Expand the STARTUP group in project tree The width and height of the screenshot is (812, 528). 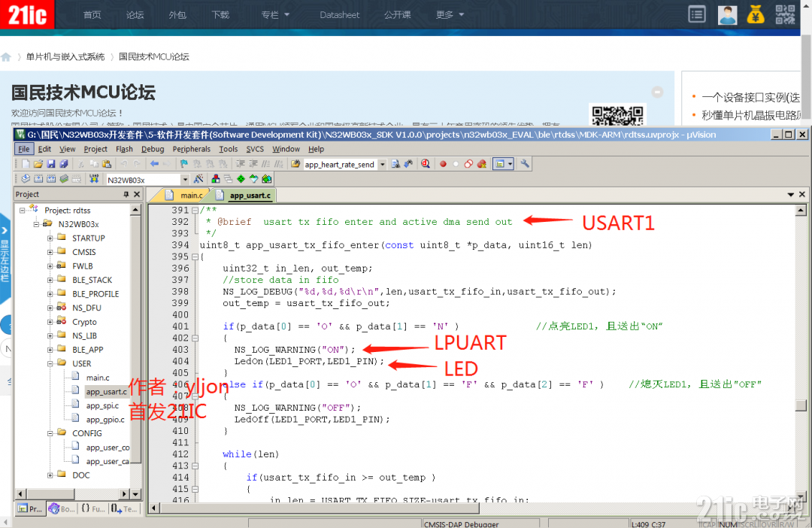(x=50, y=238)
